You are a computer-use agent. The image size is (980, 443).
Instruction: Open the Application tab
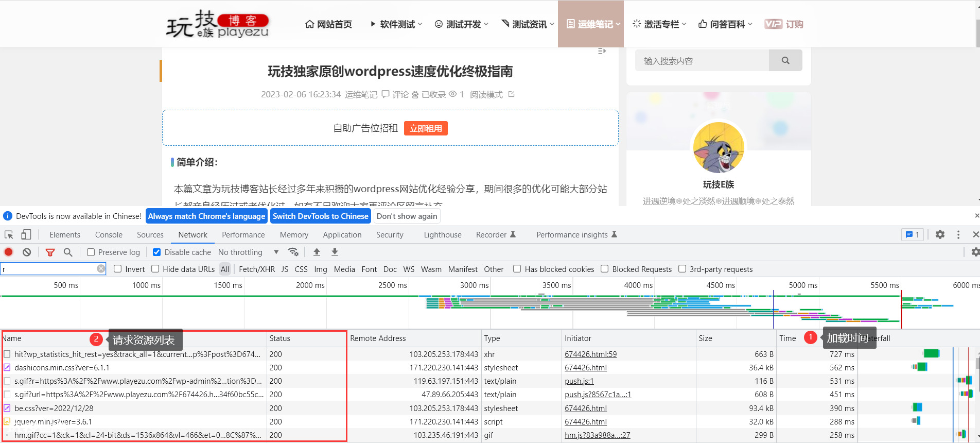[342, 235]
